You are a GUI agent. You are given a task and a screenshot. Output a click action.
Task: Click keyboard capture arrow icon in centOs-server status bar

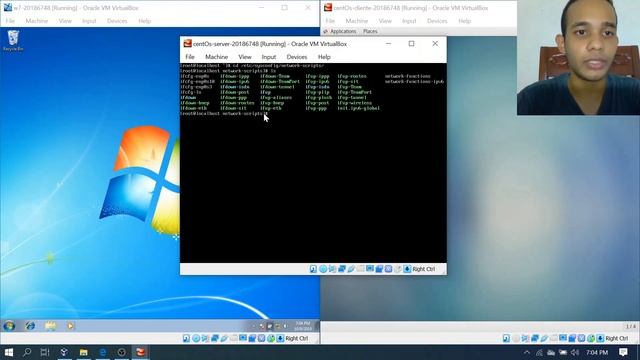pyautogui.click(x=407, y=269)
